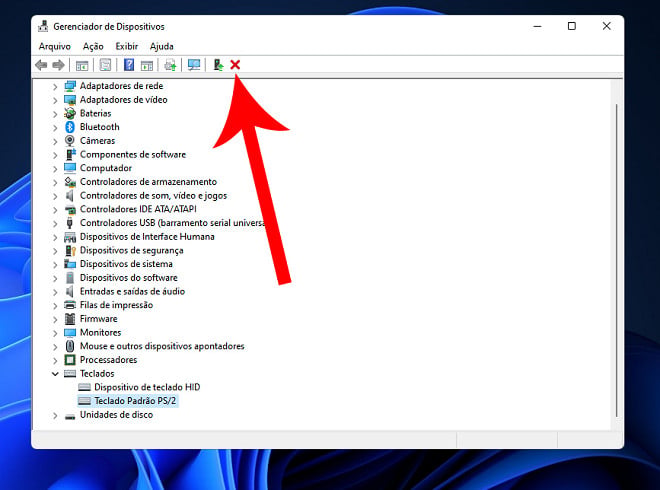The height and width of the screenshot is (490, 660).
Task: Expand the Adaptadores de rede node
Action: click(x=55, y=87)
